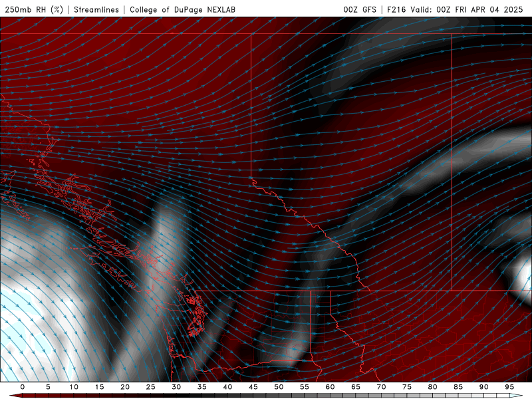Screen dimensions: 532x399
Task: Click the colorbar label "30"
Action: tap(176, 387)
